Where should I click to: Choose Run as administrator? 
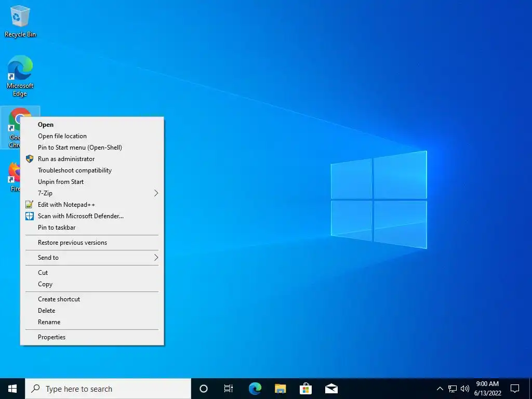[x=92, y=159]
